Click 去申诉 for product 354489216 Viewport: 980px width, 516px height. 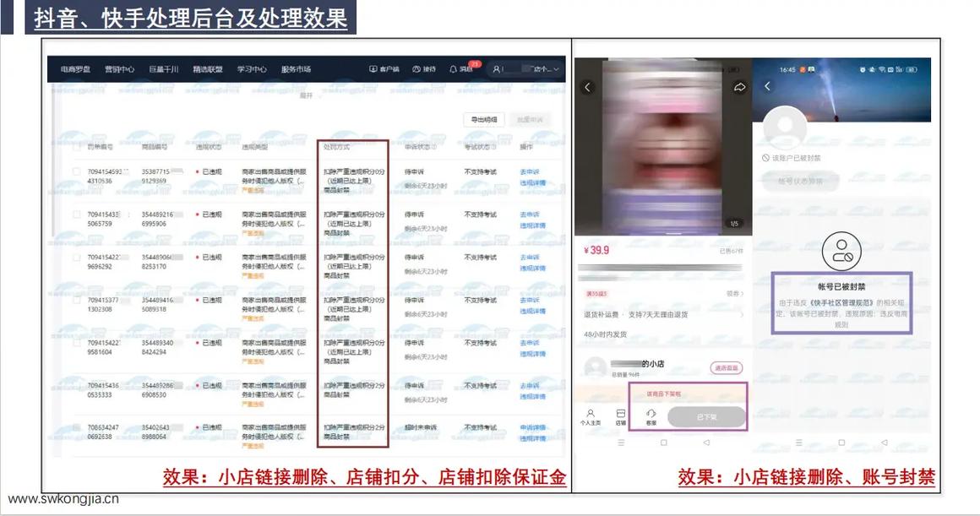(530, 215)
